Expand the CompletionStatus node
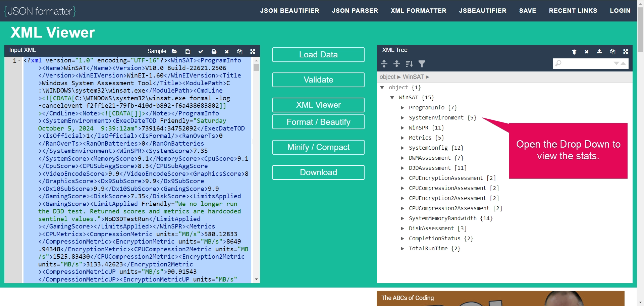Image resolution: width=644 pixels, height=306 pixels. 402,239
